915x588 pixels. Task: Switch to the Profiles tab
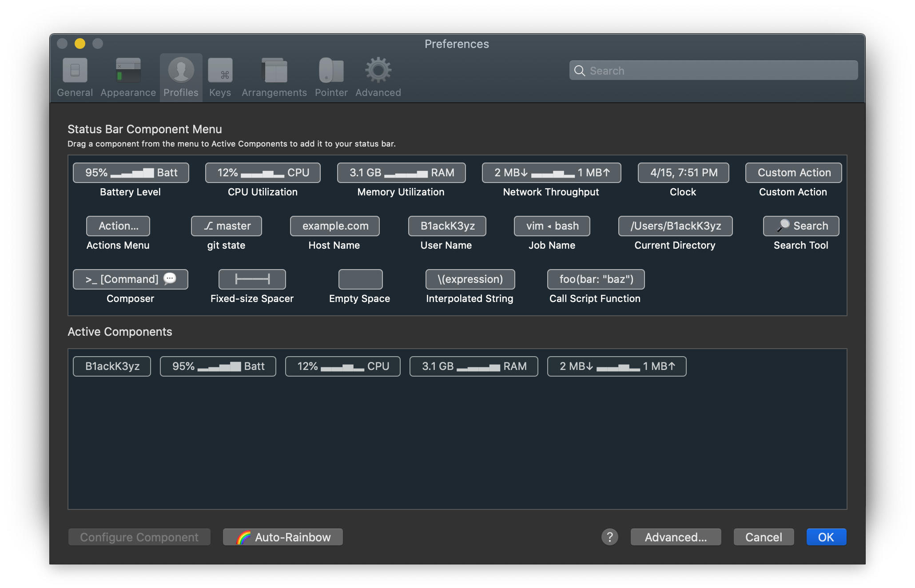[x=180, y=78]
